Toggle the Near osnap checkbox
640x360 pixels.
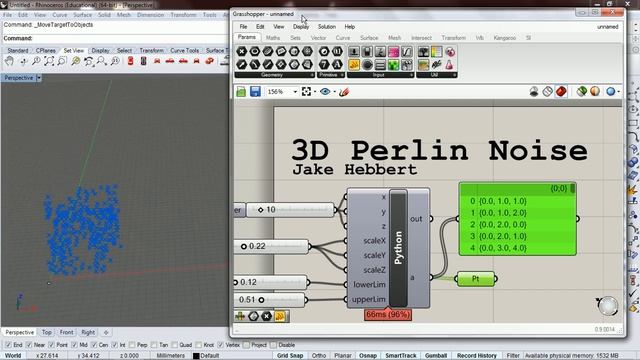[29, 345]
